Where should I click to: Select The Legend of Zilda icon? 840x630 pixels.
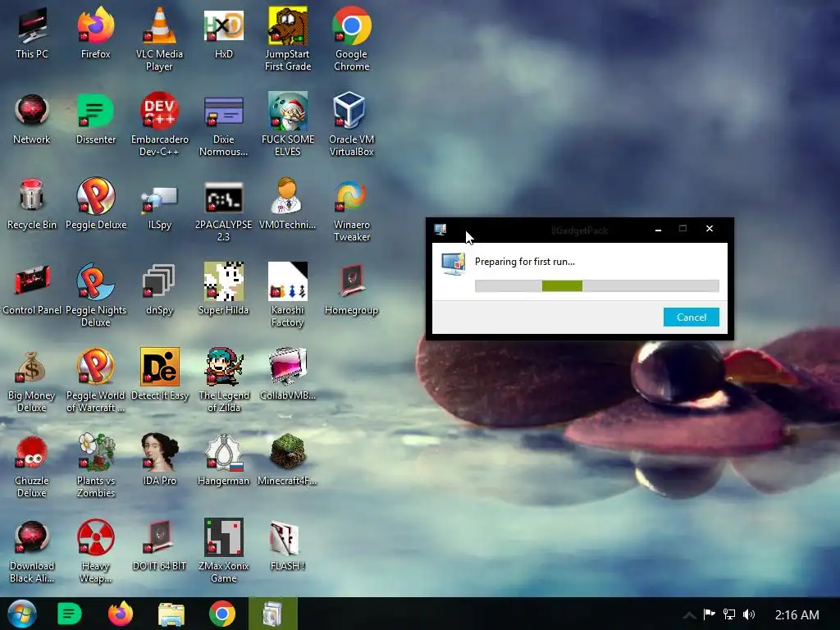[x=223, y=379]
